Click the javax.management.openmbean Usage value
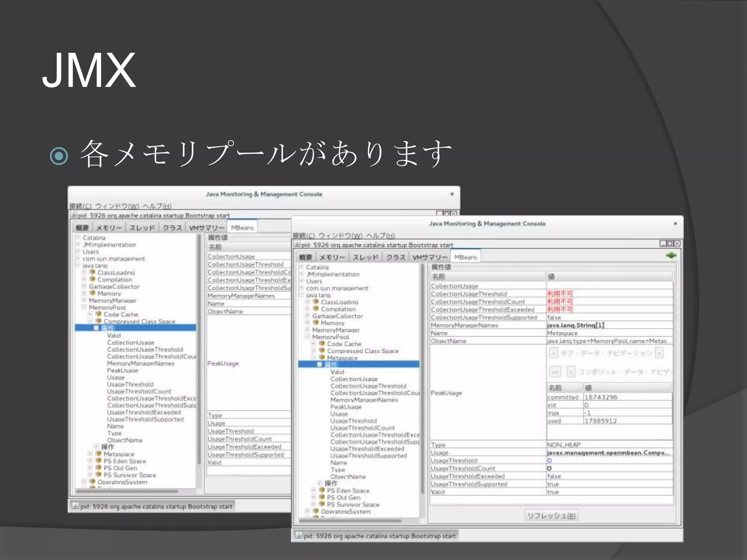747x560 pixels. pyautogui.click(x=609, y=452)
